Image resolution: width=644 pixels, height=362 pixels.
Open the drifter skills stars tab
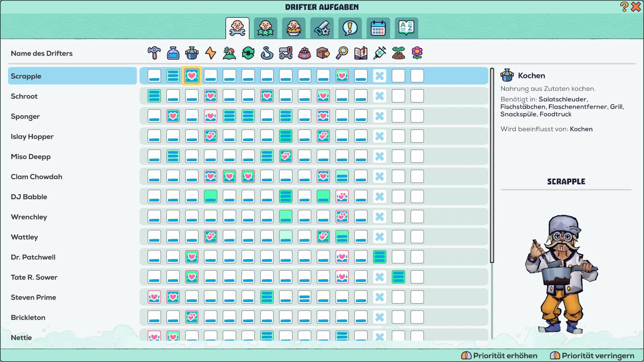[265, 28]
